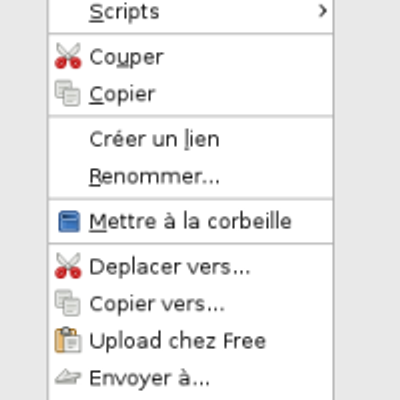Screen dimensions: 400x400
Task: Choose Deplacer vers... entry
Action: (191, 266)
